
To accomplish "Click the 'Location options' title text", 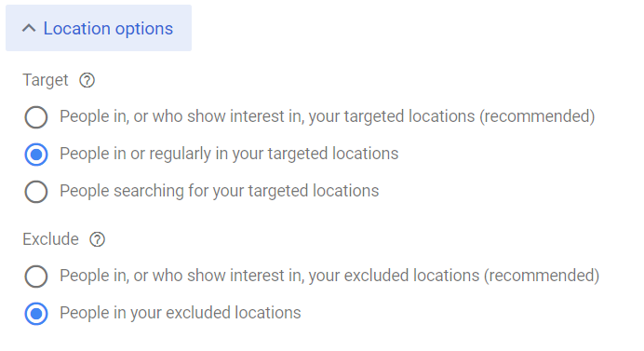I will (x=109, y=29).
